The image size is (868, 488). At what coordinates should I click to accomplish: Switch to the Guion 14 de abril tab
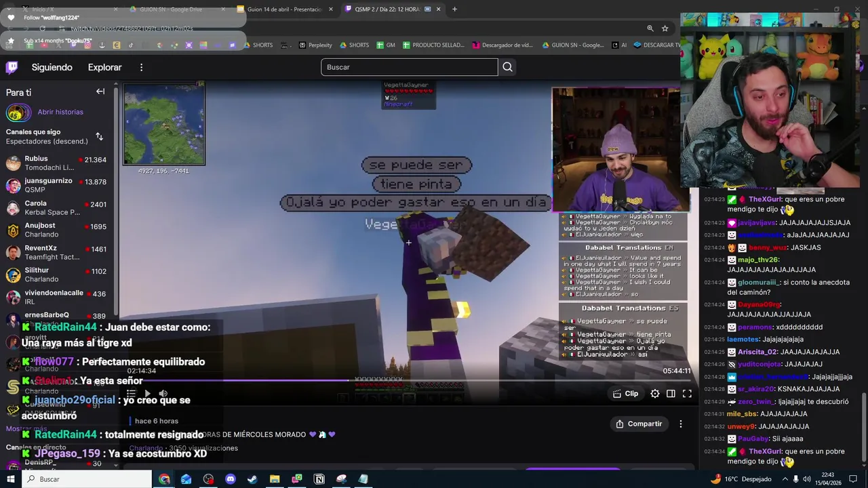(285, 9)
